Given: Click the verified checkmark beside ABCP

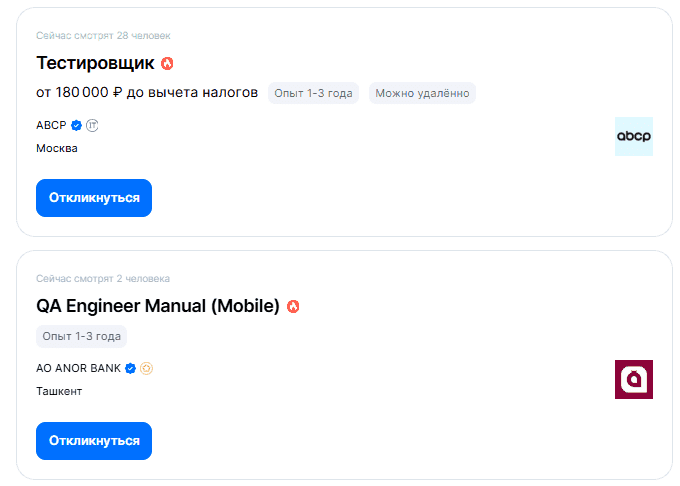Looking at the screenshot, I should 76,125.
